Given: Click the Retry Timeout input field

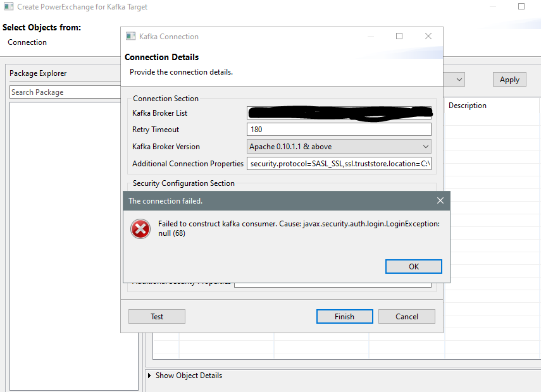Looking at the screenshot, I should pyautogui.click(x=339, y=129).
